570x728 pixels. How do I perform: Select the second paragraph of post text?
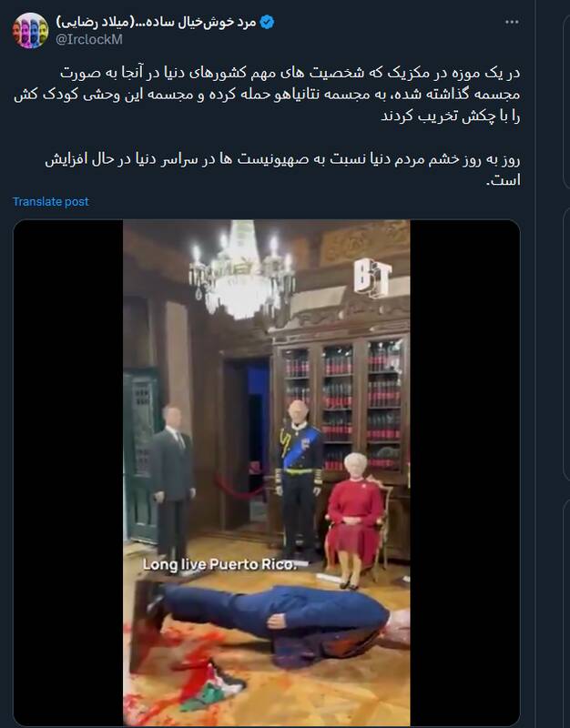click(282, 169)
